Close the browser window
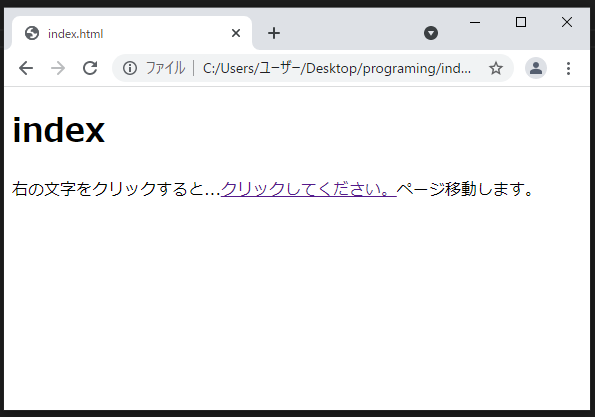Image resolution: width=595 pixels, height=417 pixels. point(567,22)
